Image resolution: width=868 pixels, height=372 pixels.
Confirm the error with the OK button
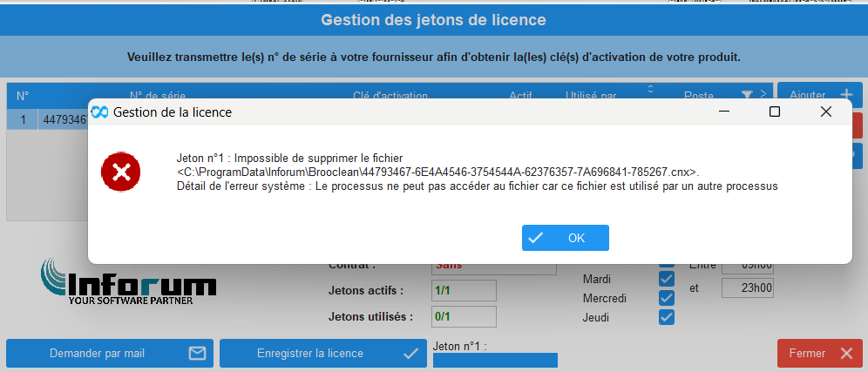coord(566,238)
